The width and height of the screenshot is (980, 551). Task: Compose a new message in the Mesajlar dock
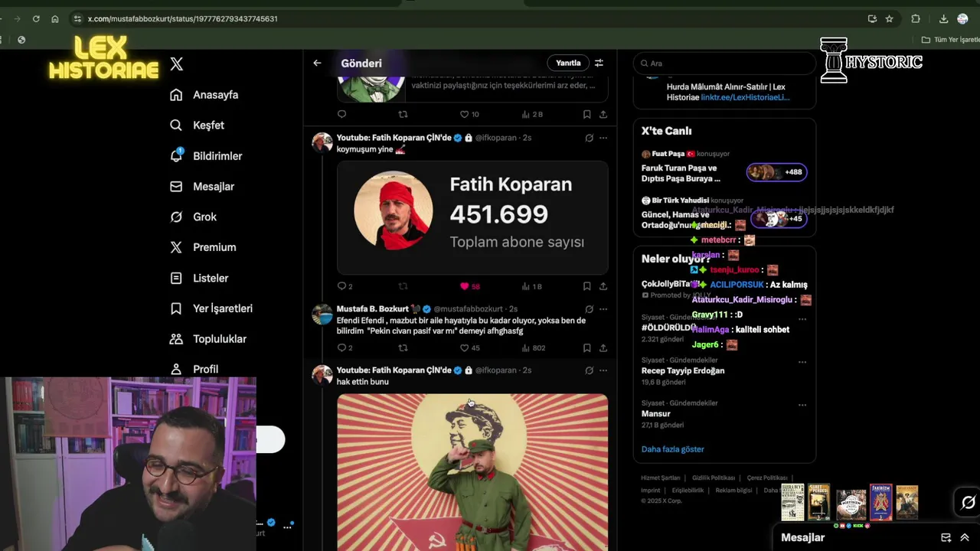946,537
